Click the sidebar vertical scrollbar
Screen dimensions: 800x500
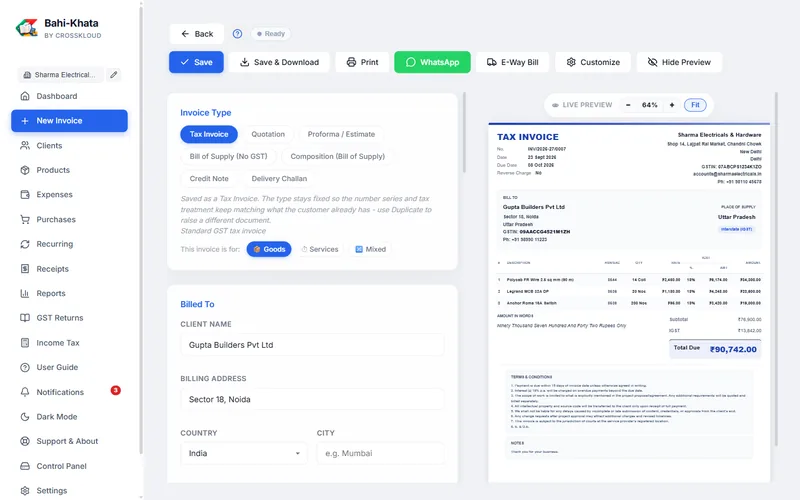[141, 230]
